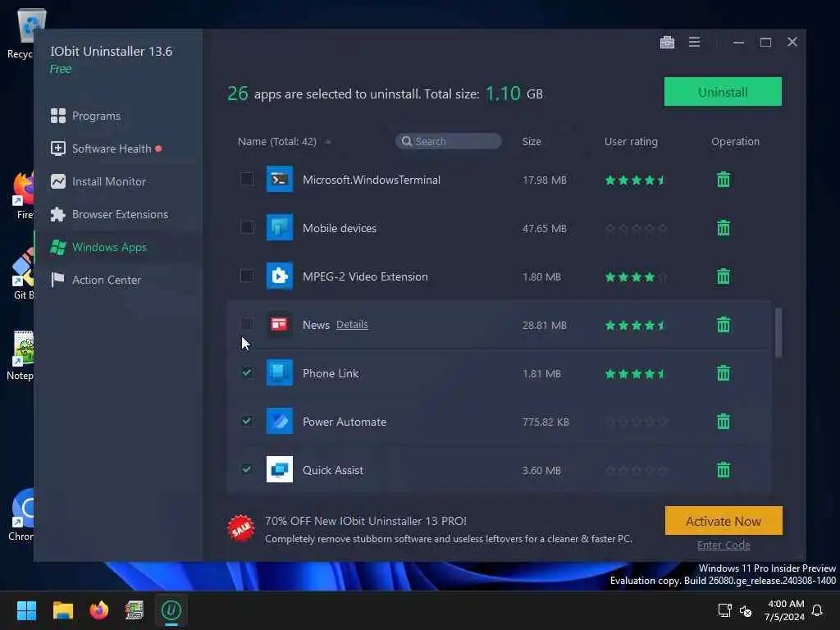
Task: Open the circuit-board app on the taskbar
Action: tap(135, 610)
